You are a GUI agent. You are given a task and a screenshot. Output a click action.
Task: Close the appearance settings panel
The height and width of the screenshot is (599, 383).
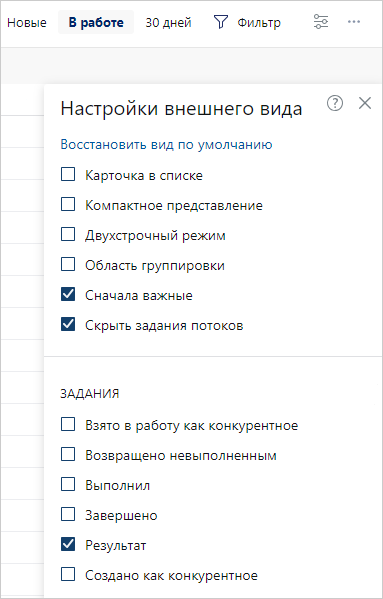click(x=365, y=103)
